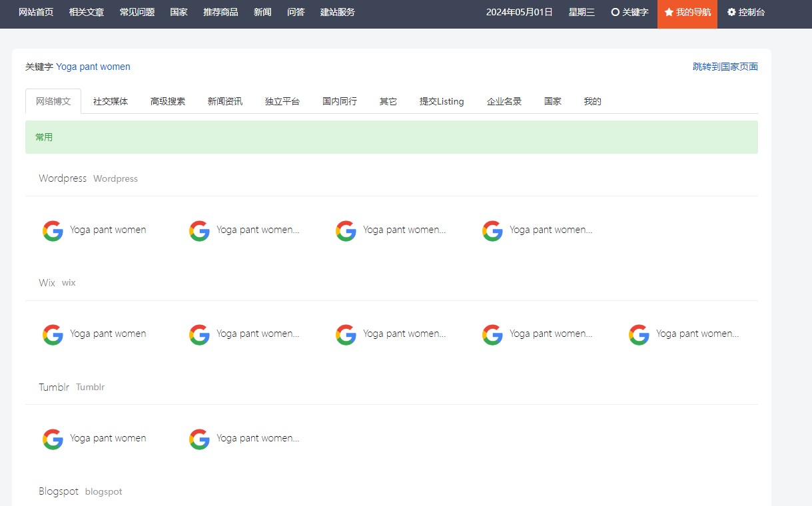
Task: Open 推荐商品 menu item
Action: point(220,12)
